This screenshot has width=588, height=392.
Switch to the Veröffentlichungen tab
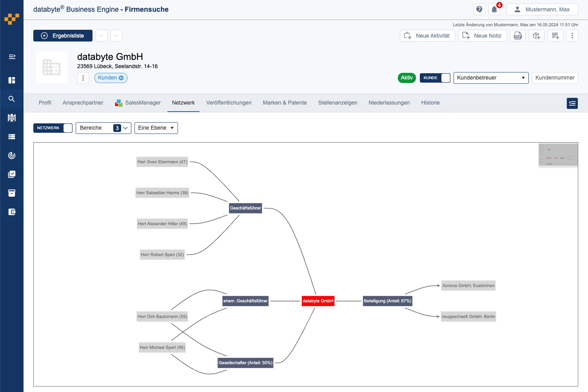(229, 103)
